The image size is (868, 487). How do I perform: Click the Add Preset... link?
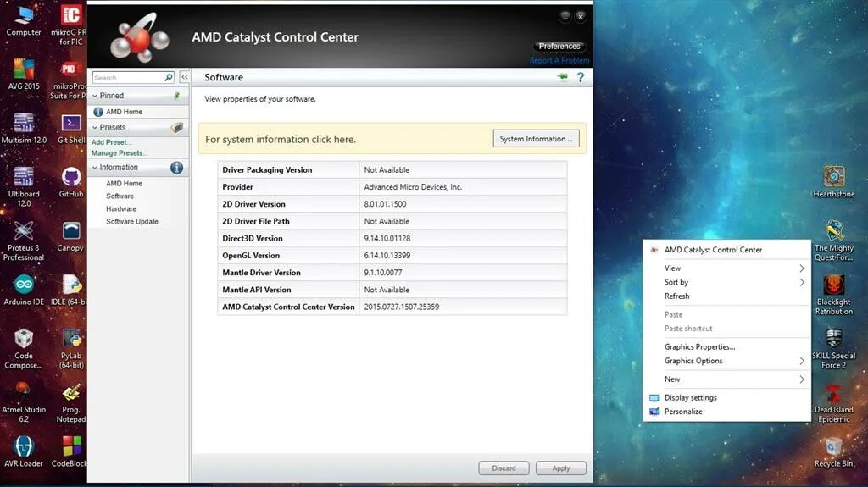tap(111, 142)
